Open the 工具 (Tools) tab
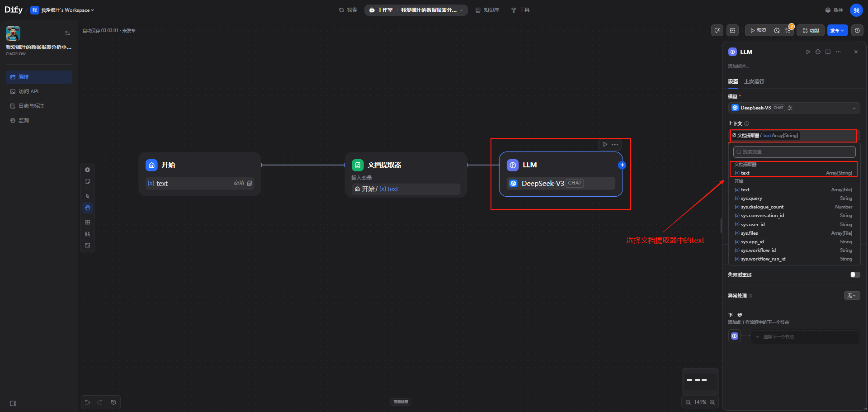This screenshot has width=868, height=412. tap(520, 10)
